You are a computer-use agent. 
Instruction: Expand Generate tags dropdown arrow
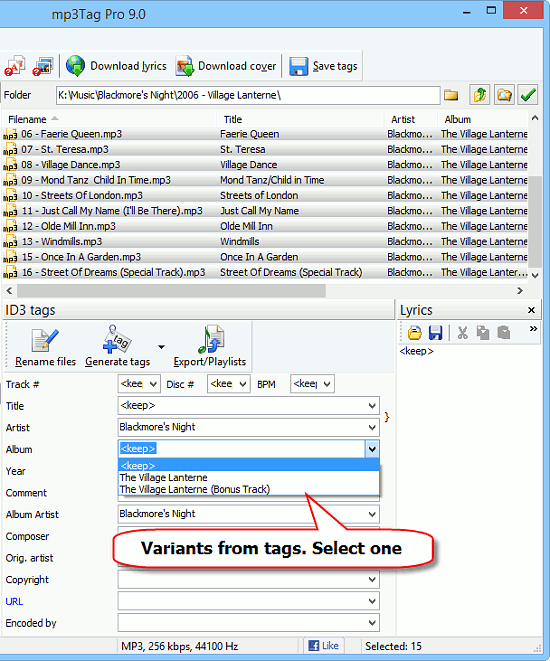[161, 347]
